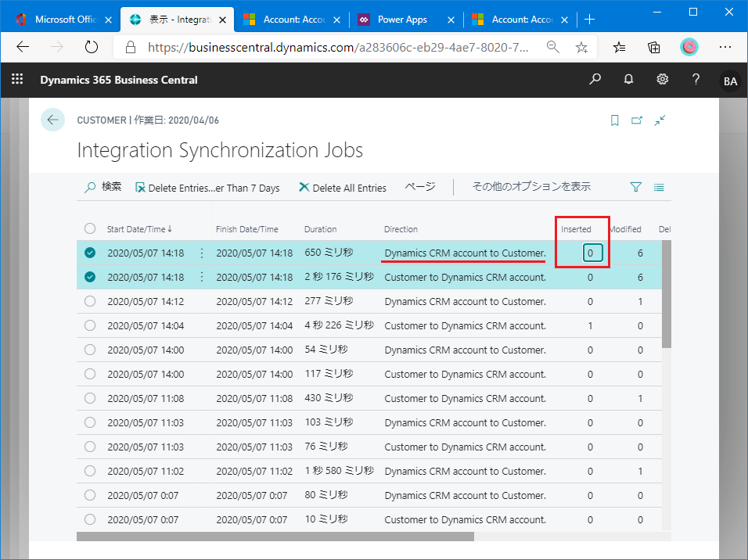Select the 2020/05/07 11:08 row
This screenshot has height=560, width=748.
[90, 398]
